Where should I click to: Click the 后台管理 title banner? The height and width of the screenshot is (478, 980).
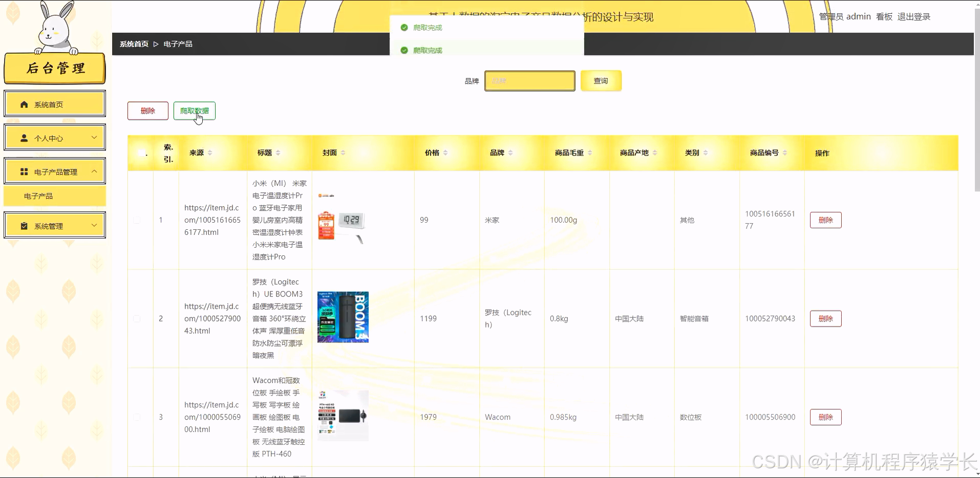coord(55,68)
